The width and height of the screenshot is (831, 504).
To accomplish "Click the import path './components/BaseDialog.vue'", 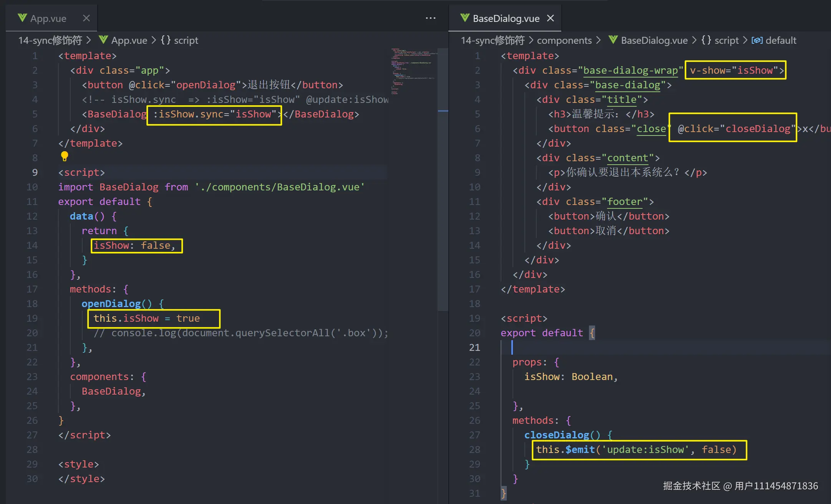I will pyautogui.click(x=280, y=187).
